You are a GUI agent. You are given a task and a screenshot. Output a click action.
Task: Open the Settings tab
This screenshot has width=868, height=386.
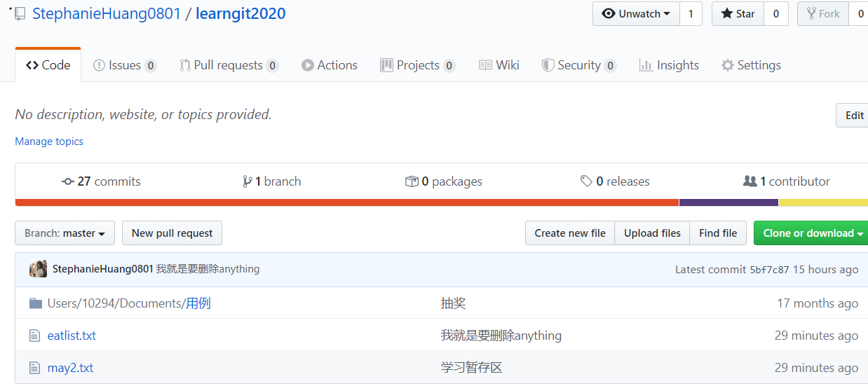tap(751, 65)
